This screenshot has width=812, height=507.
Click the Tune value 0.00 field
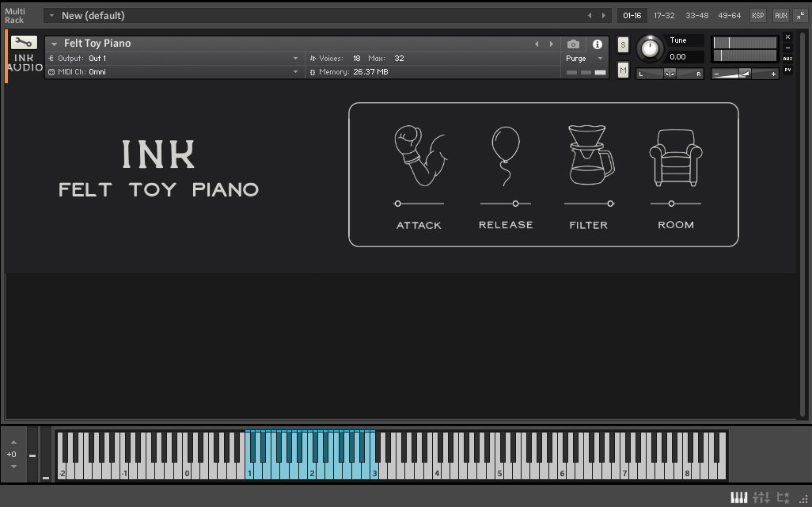(x=685, y=56)
